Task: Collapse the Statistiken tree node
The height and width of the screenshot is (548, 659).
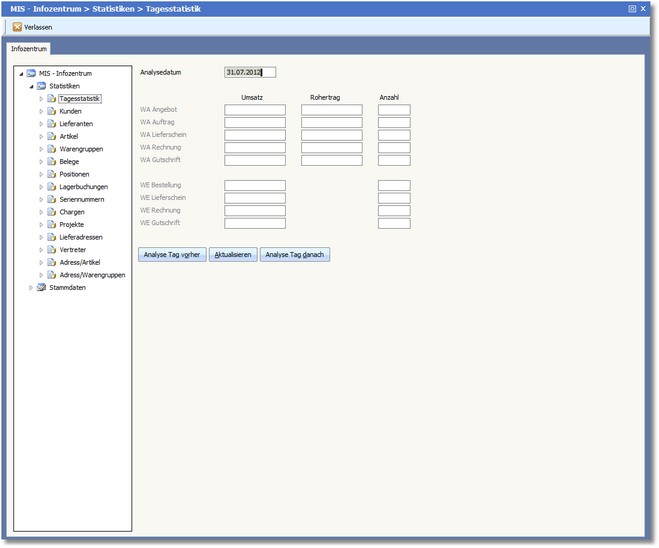Action: (31, 86)
